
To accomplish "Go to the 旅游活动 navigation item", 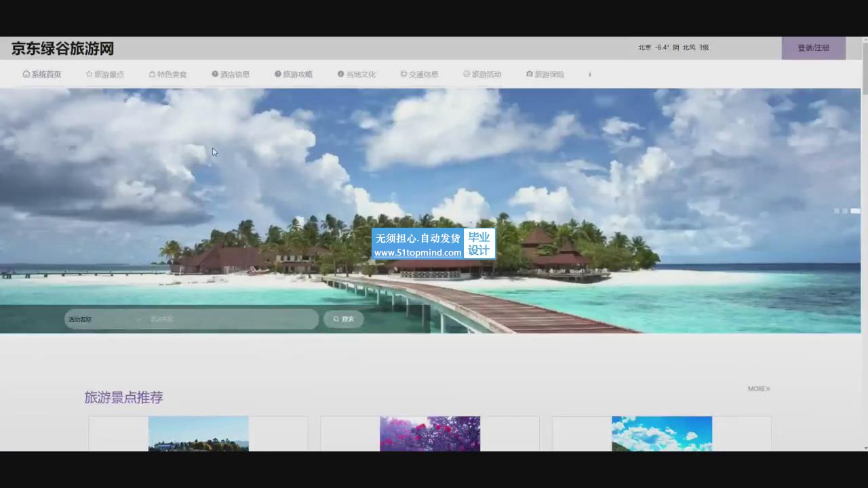I will pyautogui.click(x=482, y=75).
